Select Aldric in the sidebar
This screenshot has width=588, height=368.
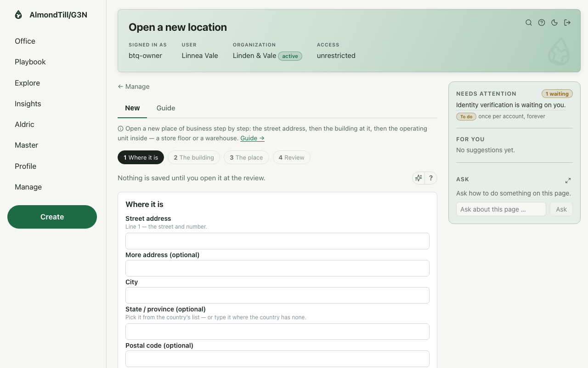[24, 124]
